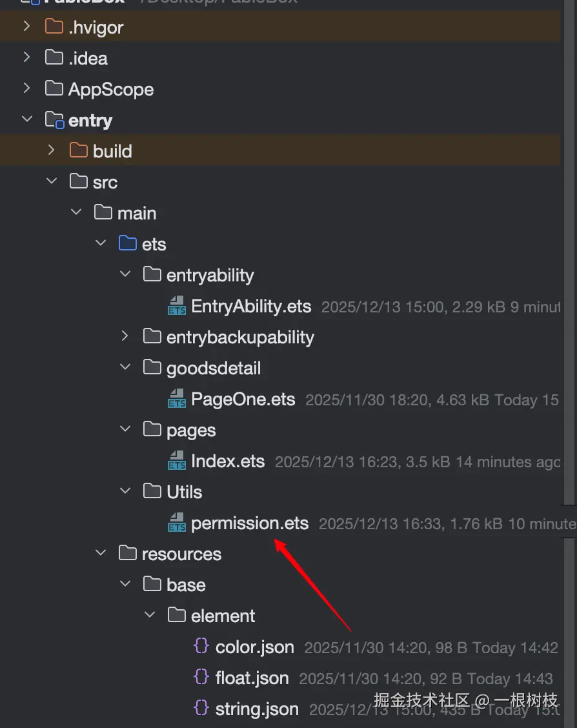Expand the .hvigor folder

pyautogui.click(x=26, y=26)
